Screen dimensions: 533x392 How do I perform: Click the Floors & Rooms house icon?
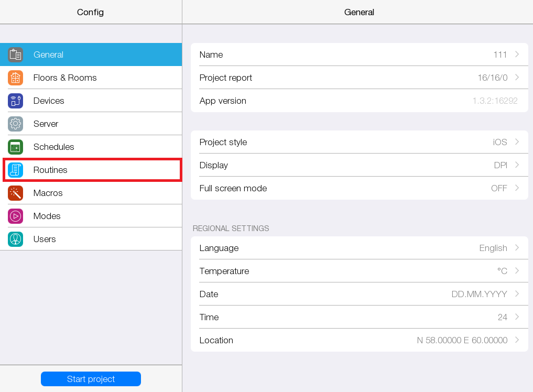pos(15,78)
